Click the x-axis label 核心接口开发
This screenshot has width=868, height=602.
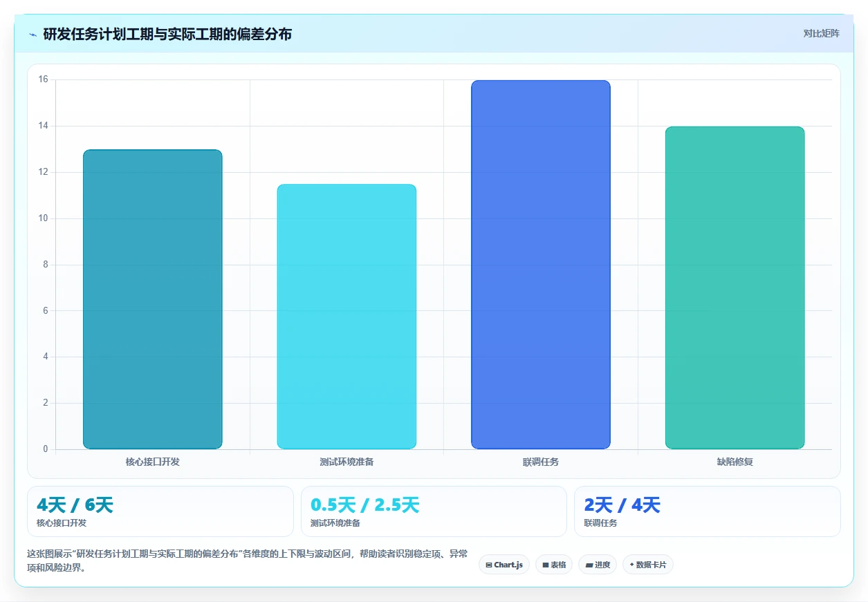point(153,462)
